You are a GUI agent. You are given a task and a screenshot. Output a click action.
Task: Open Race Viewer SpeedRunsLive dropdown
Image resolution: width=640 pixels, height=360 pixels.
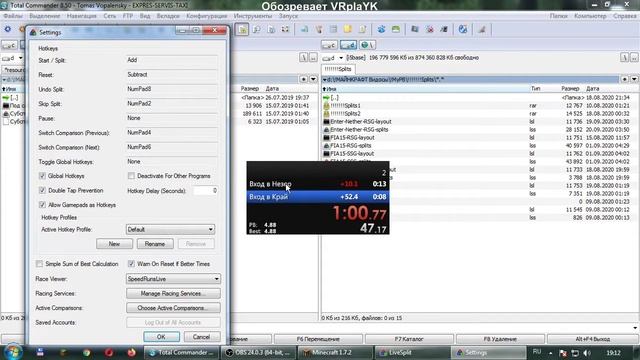pos(173,279)
